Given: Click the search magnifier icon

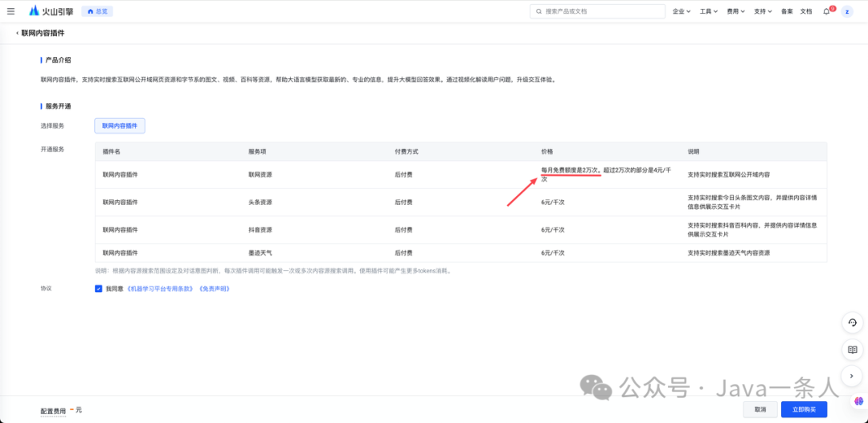Looking at the screenshot, I should pyautogui.click(x=538, y=11).
